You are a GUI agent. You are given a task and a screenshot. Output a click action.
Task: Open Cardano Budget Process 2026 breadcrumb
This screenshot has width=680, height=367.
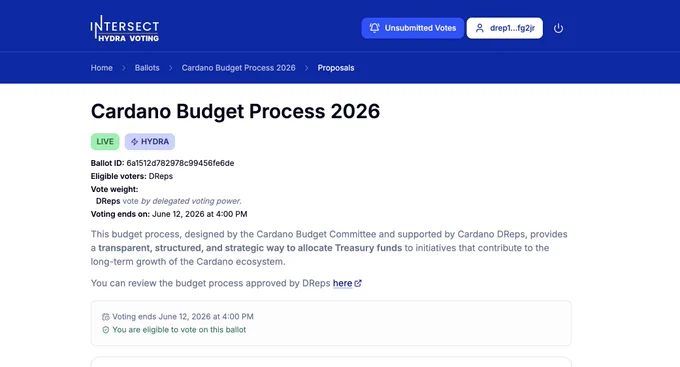point(239,68)
